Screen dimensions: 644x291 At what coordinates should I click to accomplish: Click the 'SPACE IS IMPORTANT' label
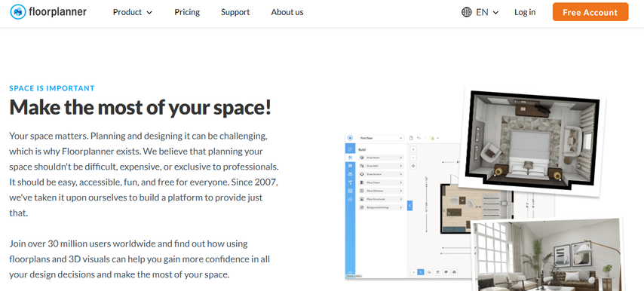point(52,88)
